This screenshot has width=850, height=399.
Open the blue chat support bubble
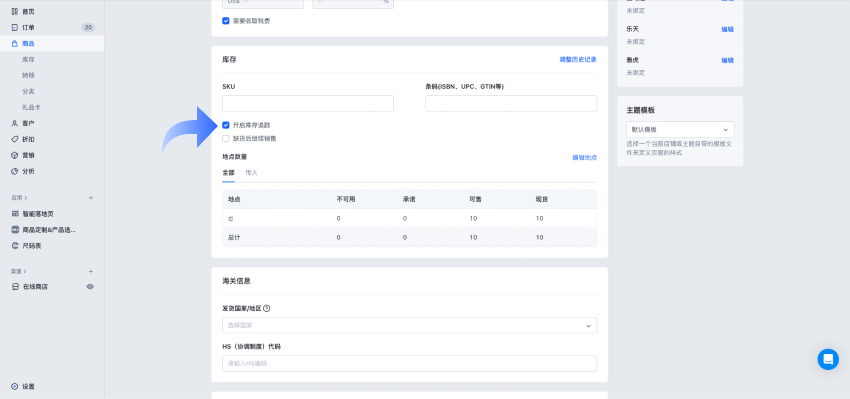pos(828,359)
